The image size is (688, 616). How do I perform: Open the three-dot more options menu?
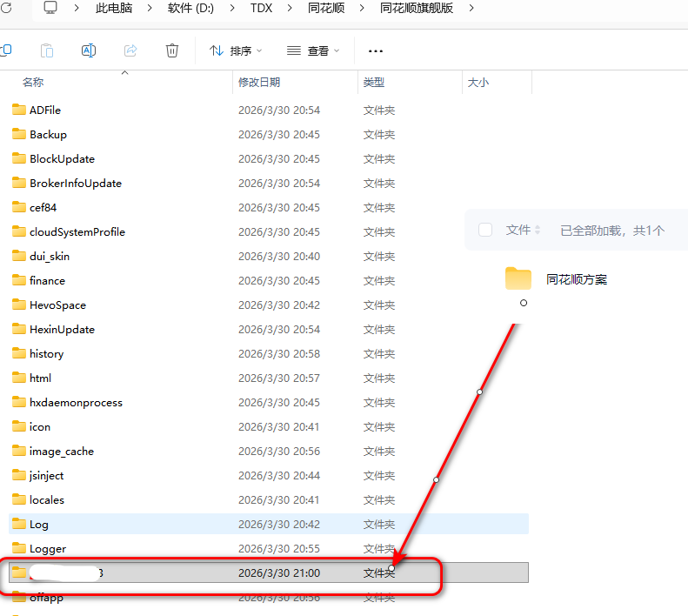(x=376, y=51)
